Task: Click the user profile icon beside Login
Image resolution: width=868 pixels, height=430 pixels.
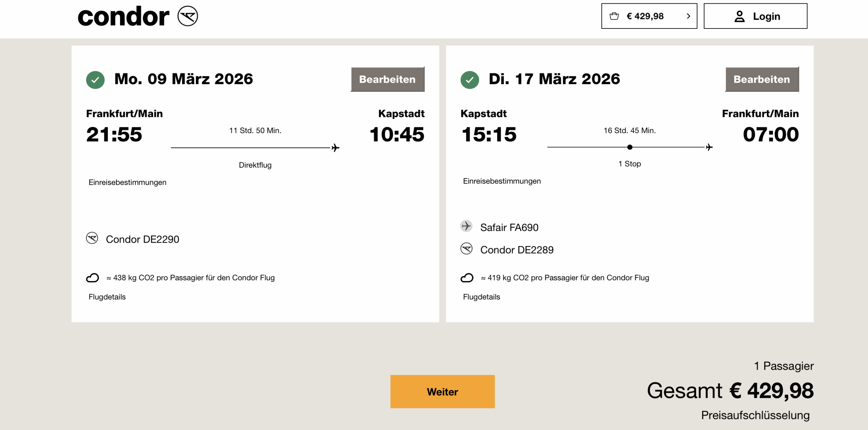Action: pos(739,16)
